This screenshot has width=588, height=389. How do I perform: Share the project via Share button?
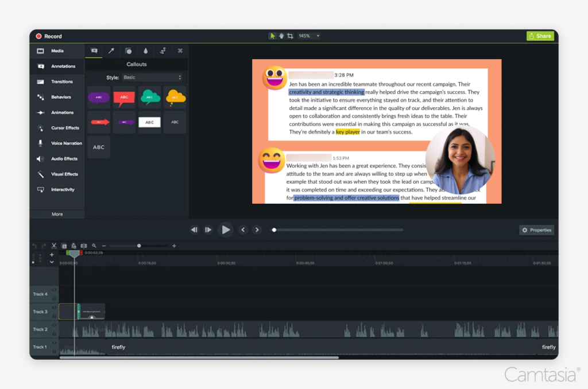[x=540, y=36]
